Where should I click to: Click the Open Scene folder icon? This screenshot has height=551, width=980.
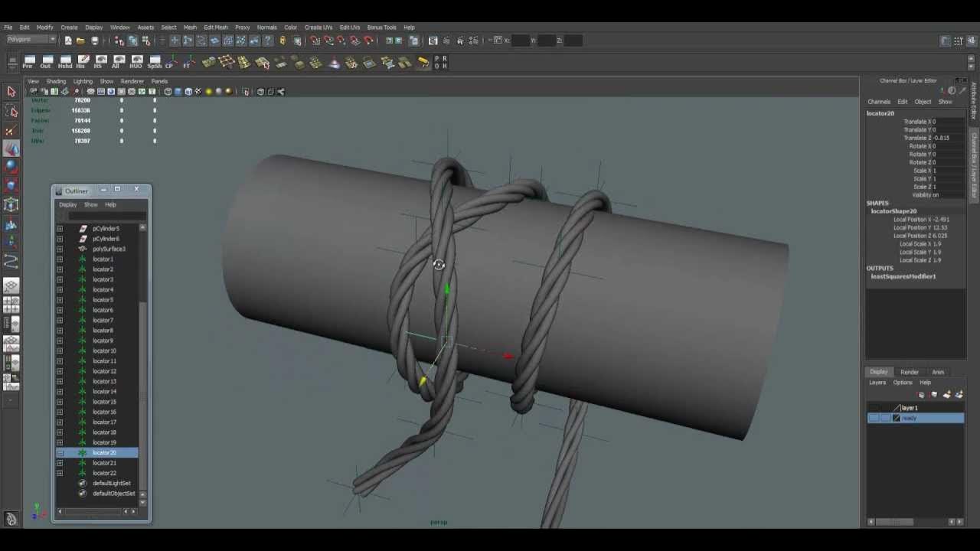click(x=80, y=41)
